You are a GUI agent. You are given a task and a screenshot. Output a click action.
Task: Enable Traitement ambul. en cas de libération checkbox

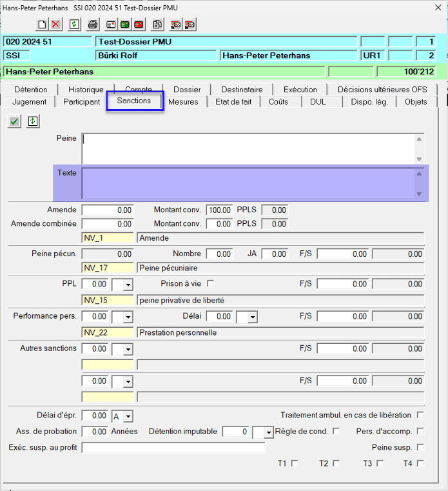(420, 415)
